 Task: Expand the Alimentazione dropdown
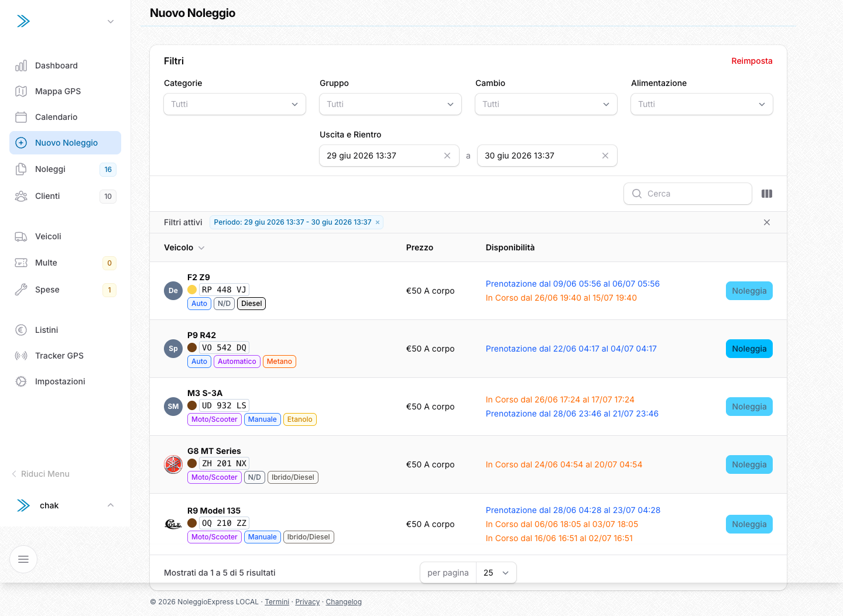pos(702,104)
